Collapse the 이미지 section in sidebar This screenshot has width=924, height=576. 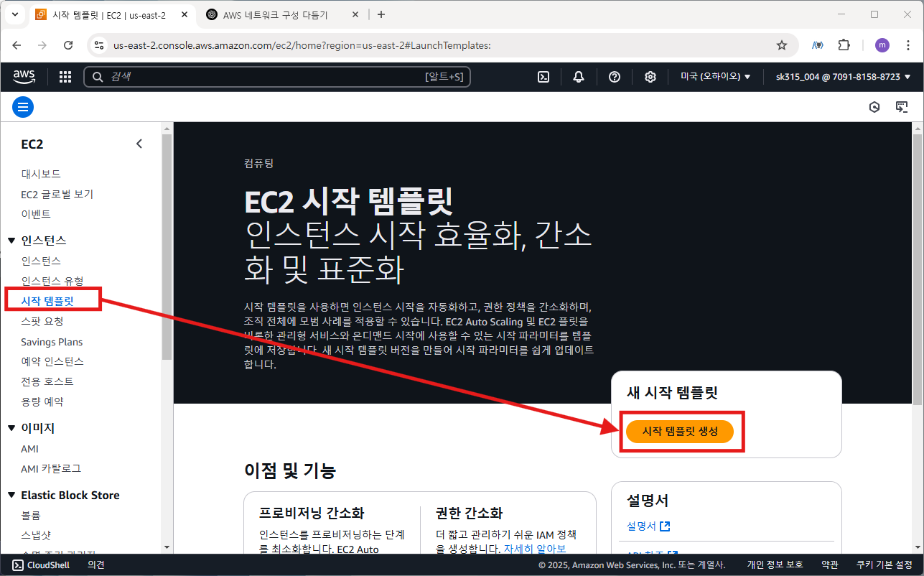pyautogui.click(x=11, y=428)
